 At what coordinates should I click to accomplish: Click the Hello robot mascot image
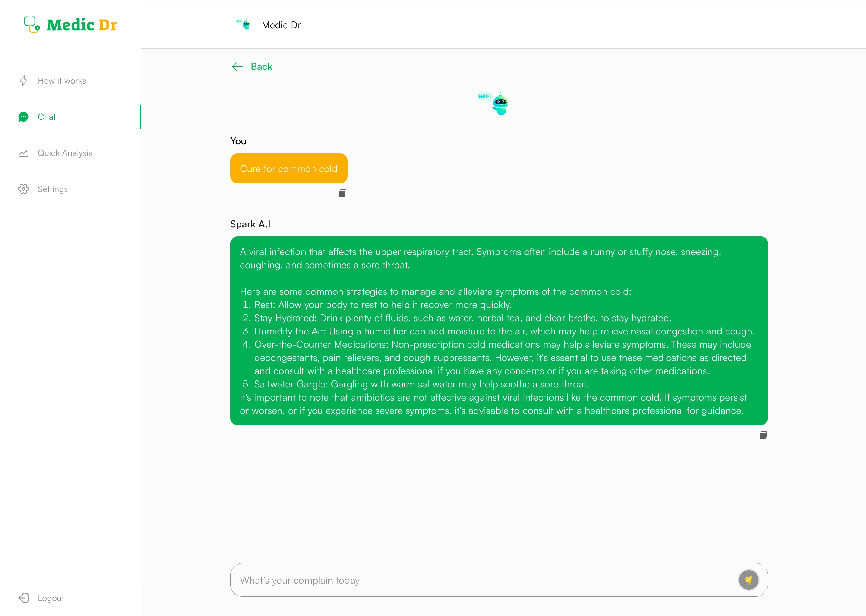tap(493, 103)
